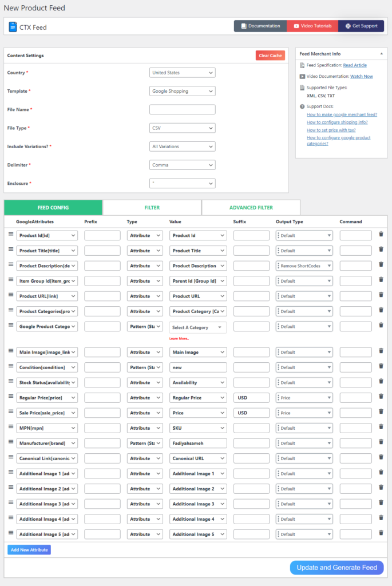Change the File Type dropdown from CSV
The height and width of the screenshot is (586, 392).
(183, 128)
